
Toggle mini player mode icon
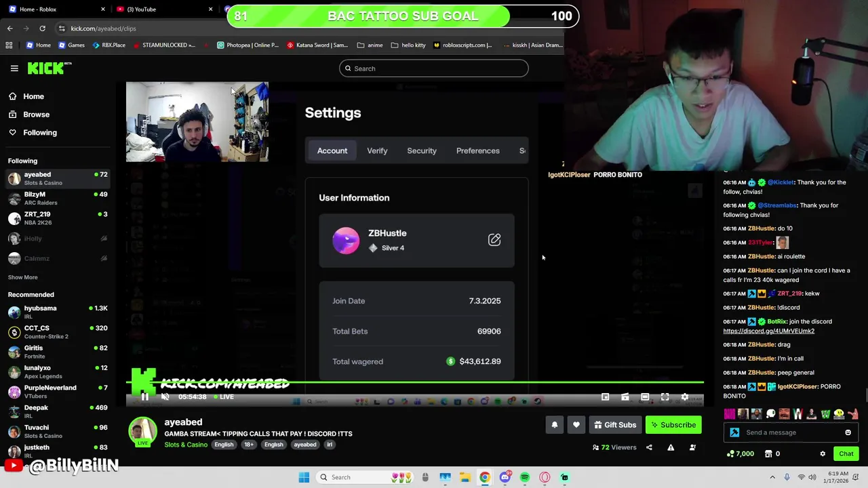click(x=605, y=397)
